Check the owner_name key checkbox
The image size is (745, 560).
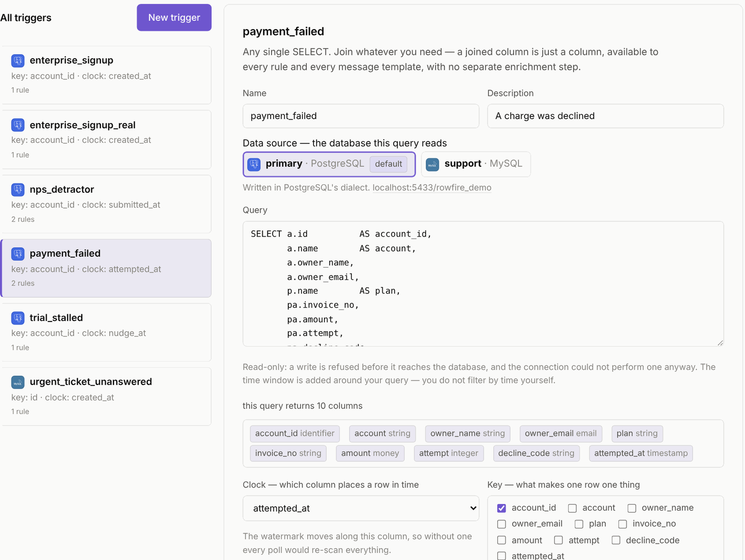(x=632, y=508)
